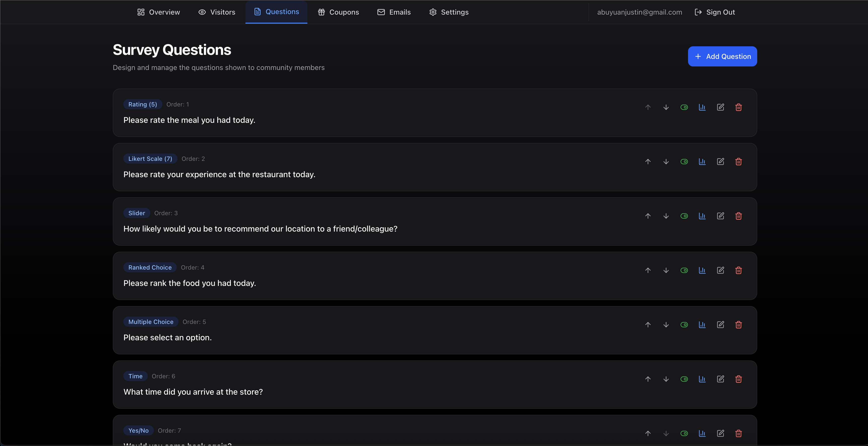Open the Emails tab
Screen dimensions: 868x446
pyautogui.click(x=394, y=12)
